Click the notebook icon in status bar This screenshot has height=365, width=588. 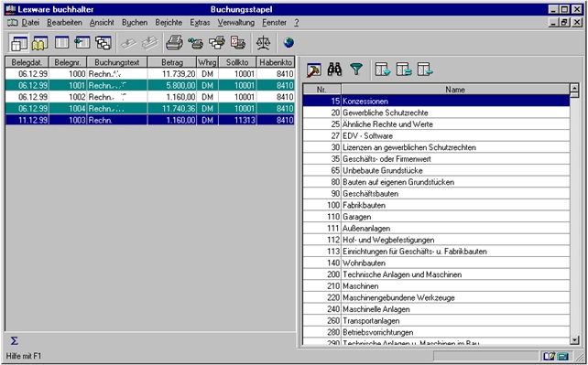[x=549, y=356]
